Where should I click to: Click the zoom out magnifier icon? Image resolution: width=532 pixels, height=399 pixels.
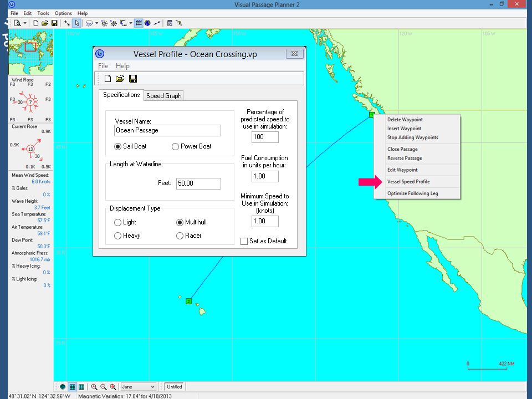[x=104, y=387]
